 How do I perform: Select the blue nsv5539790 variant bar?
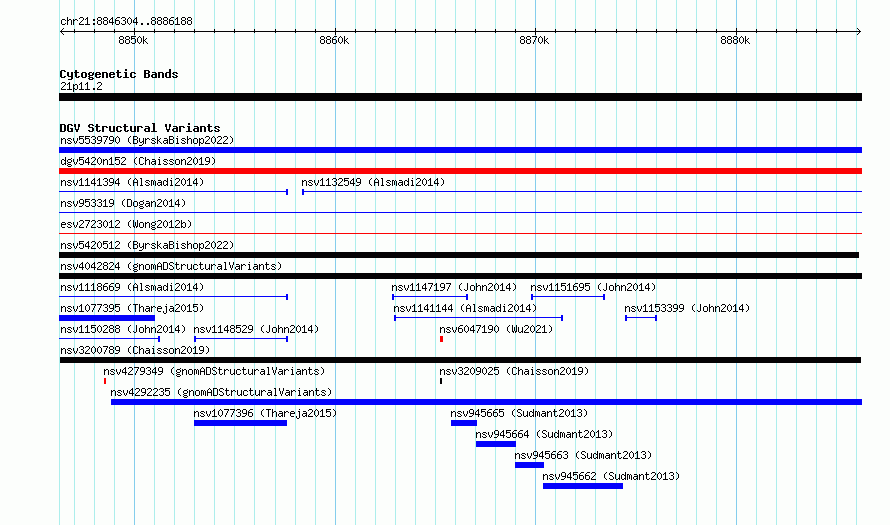click(460, 150)
